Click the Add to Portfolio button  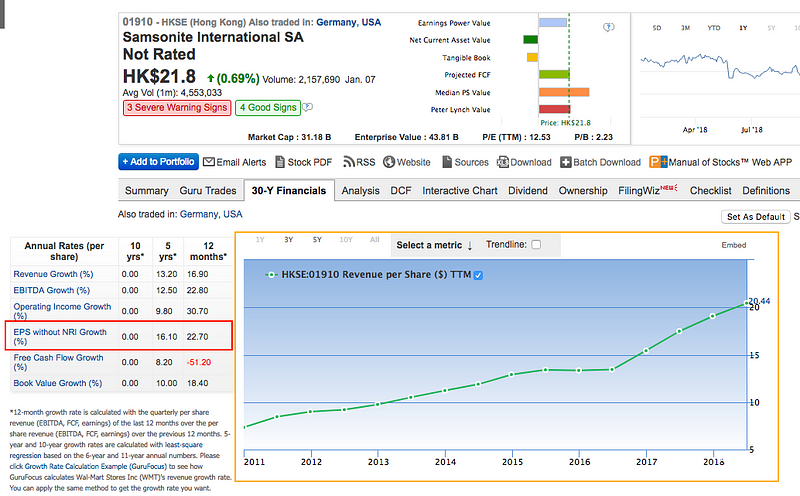pos(158,162)
